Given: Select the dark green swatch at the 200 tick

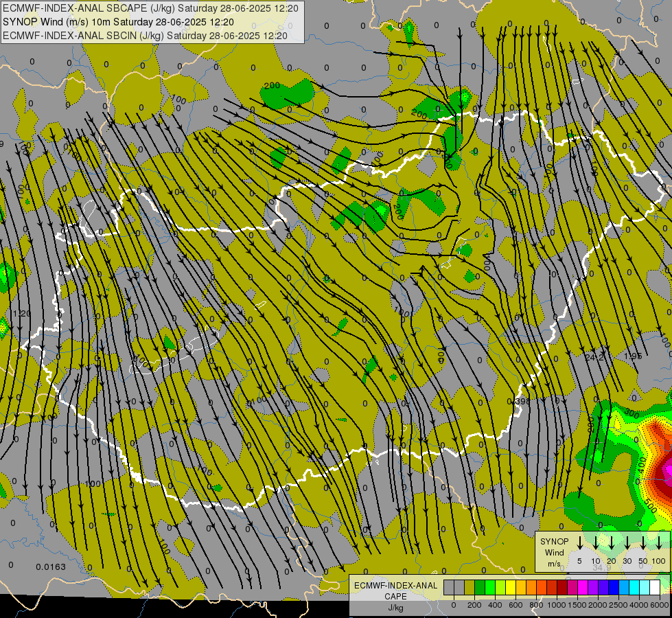Looking at the screenshot, I should tap(480, 587).
